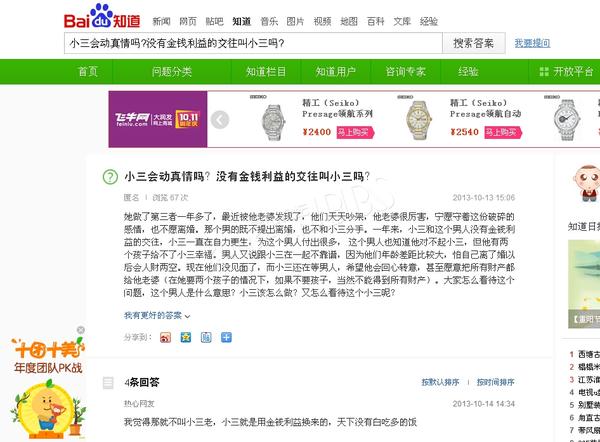
Task: Click in the question search field
Action: point(253,43)
